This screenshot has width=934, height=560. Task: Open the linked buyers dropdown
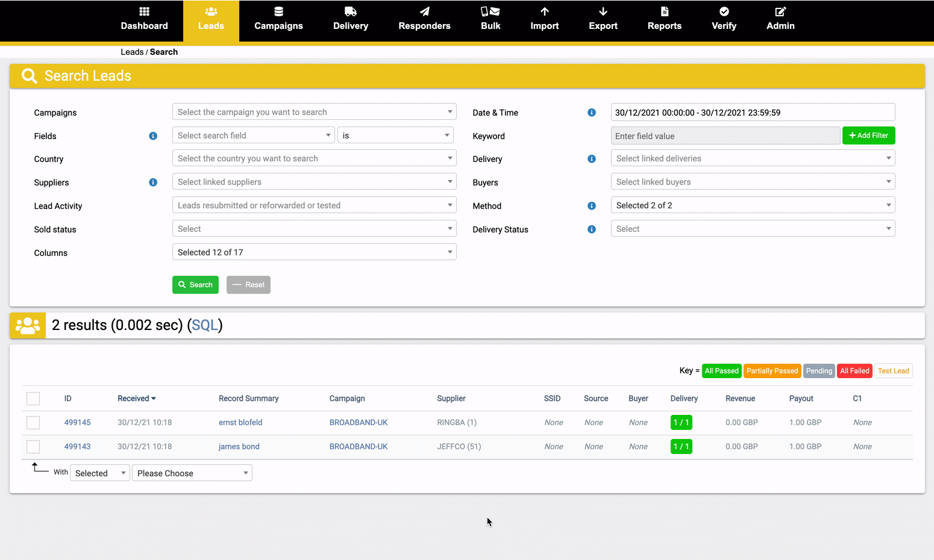(x=753, y=182)
